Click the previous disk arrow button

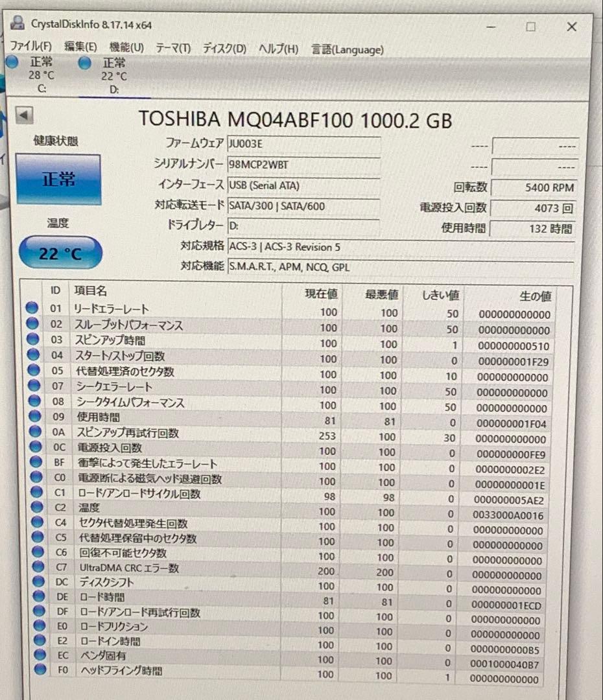pos(24,115)
